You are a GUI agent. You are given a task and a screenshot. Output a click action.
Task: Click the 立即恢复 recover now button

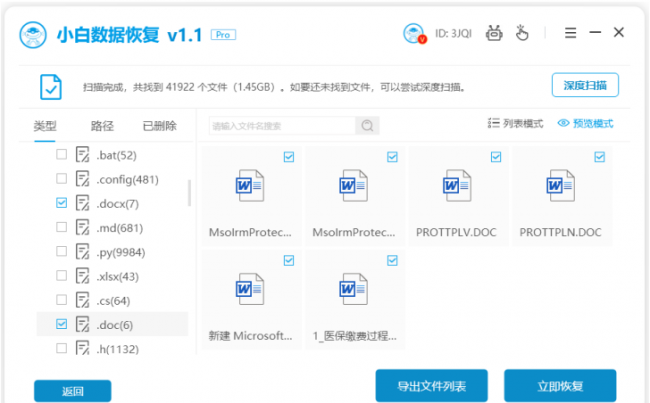point(560,386)
